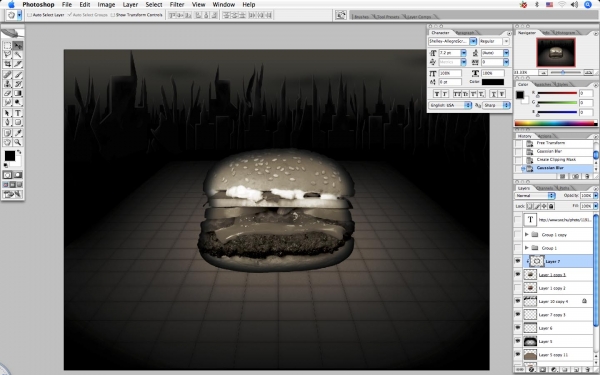The width and height of the screenshot is (600, 375).
Task: Toggle Show Transform Controls checkbox
Action: point(112,15)
